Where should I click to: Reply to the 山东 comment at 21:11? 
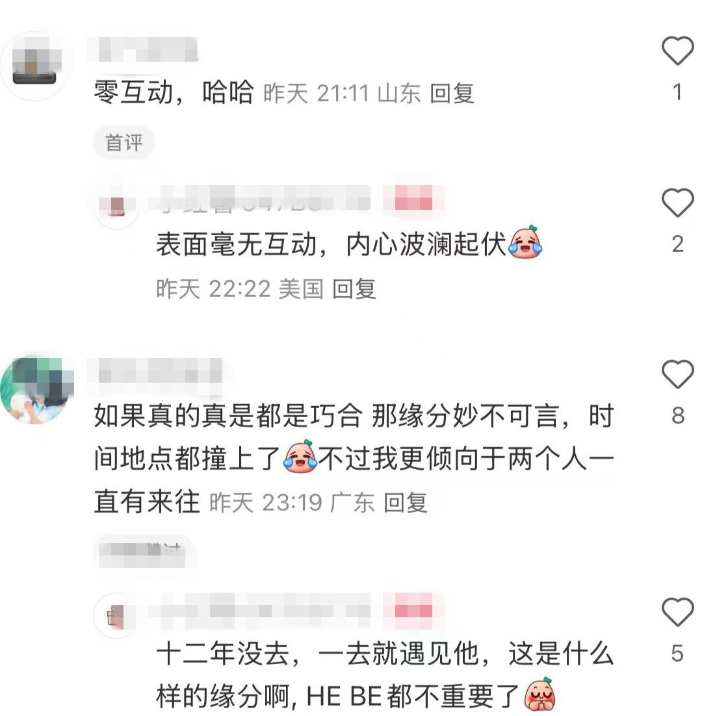pos(452,94)
